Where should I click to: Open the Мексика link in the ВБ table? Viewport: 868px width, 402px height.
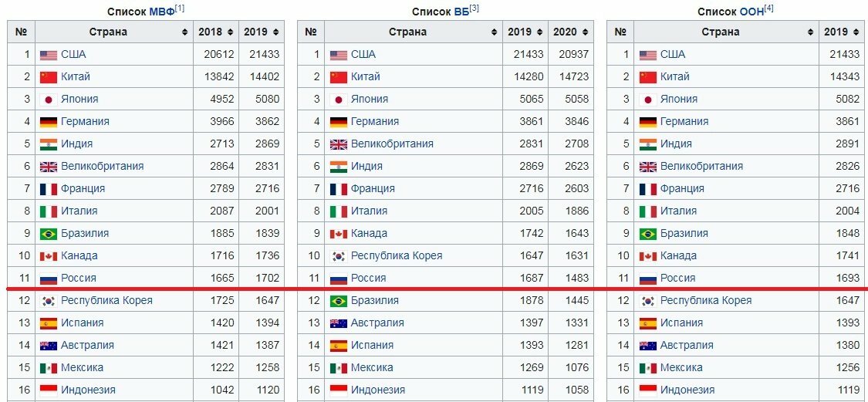[x=372, y=367]
